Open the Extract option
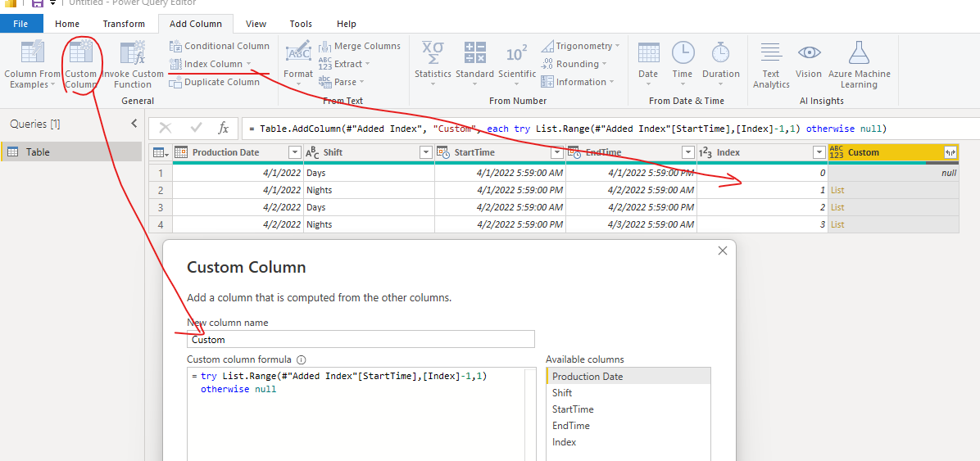This screenshot has height=461, width=980. click(344, 64)
